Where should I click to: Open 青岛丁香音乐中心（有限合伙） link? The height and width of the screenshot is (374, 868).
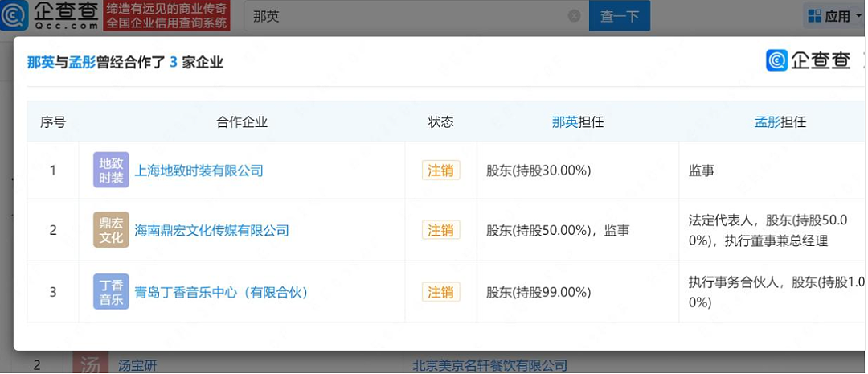click(221, 292)
